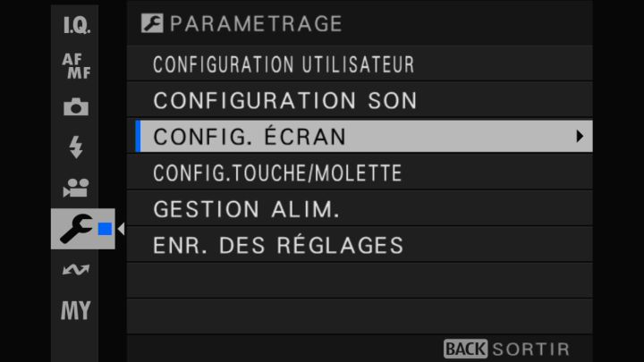Select ENR. DES RÉGLAGES entry

(278, 245)
